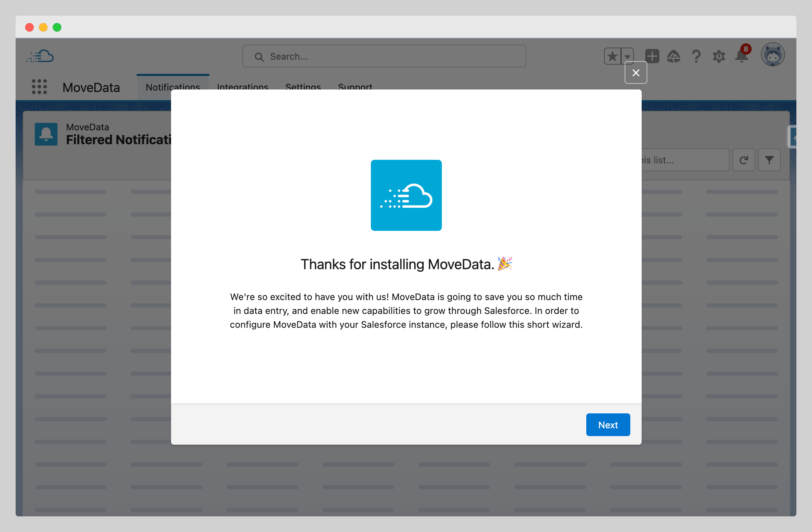Go to the Settings tab
Viewport: 812px width, 532px height.
click(303, 85)
